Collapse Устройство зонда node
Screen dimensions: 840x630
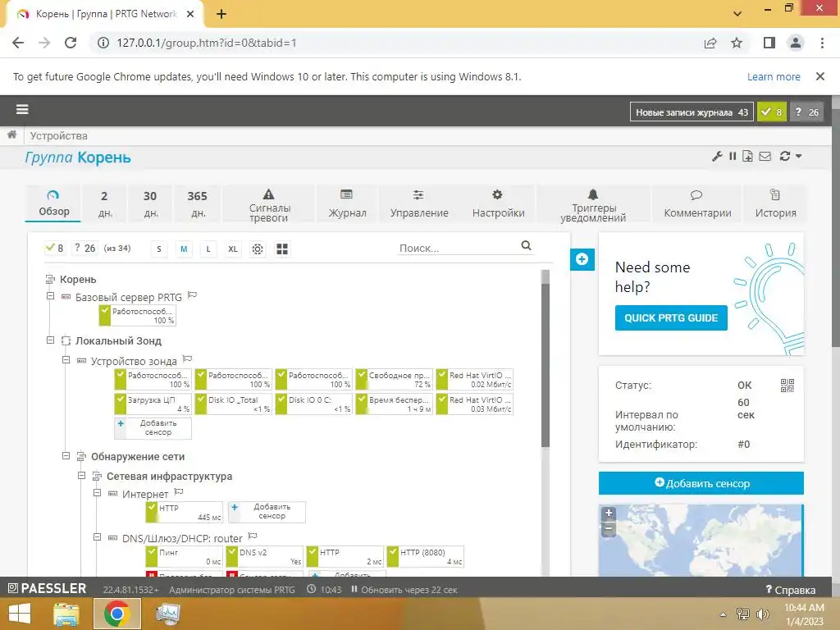(x=66, y=360)
